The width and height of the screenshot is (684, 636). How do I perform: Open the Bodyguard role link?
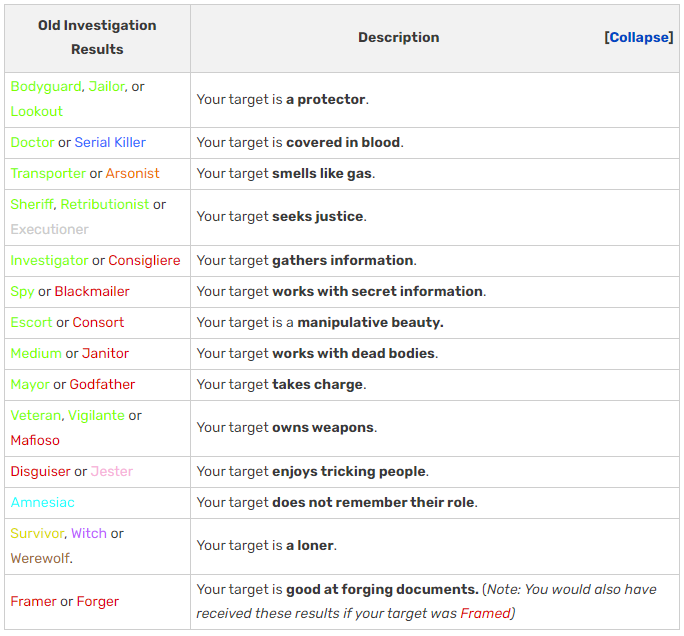pos(46,86)
